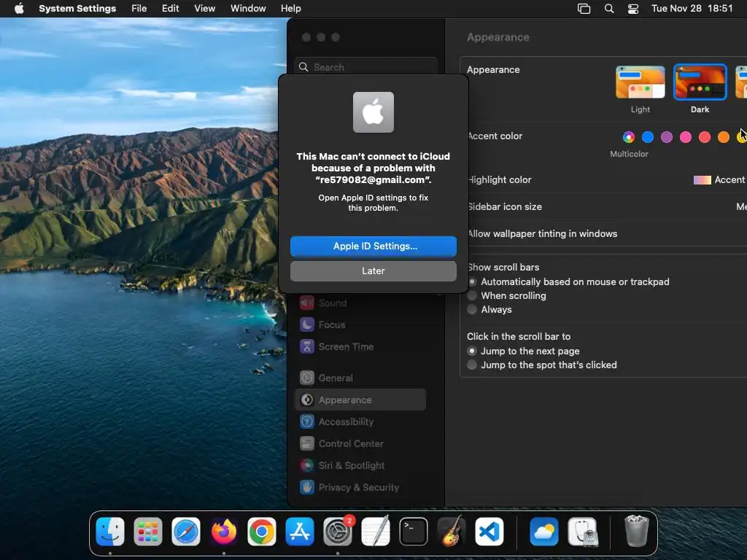The width and height of the screenshot is (747, 560).
Task: Open the Trash in the Dock
Action: (x=636, y=532)
